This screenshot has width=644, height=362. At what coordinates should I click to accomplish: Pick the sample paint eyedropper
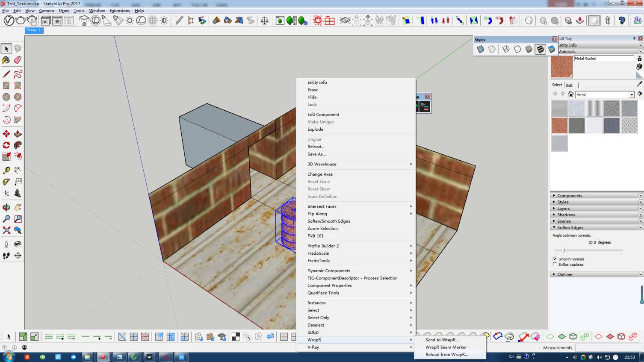[x=639, y=84]
